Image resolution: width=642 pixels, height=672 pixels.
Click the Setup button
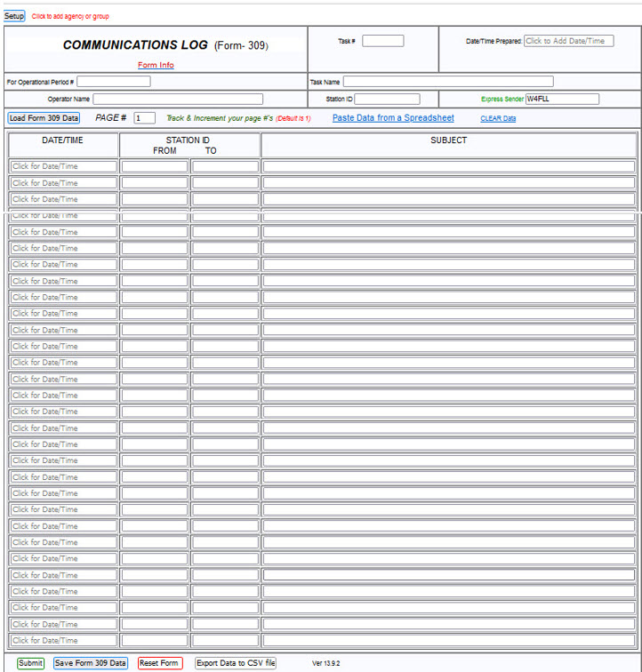(14, 16)
